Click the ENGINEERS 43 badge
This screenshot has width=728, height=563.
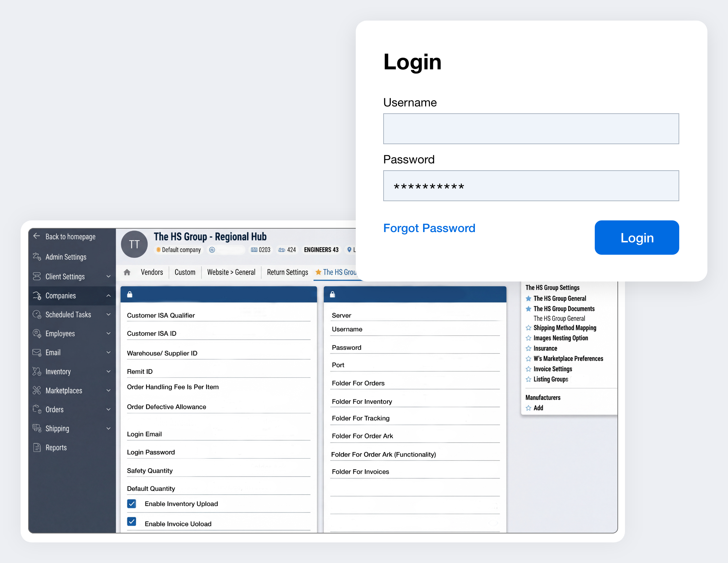coord(321,250)
